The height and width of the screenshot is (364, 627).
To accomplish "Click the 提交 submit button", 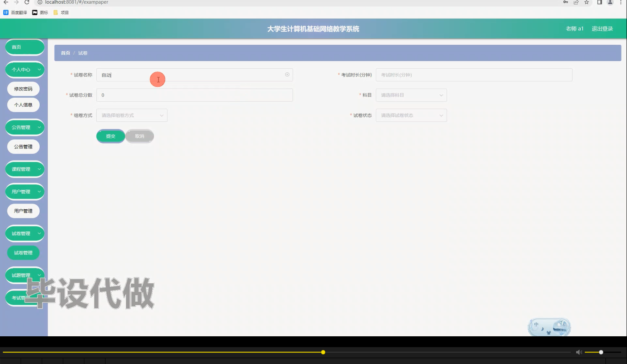I will click(x=110, y=136).
